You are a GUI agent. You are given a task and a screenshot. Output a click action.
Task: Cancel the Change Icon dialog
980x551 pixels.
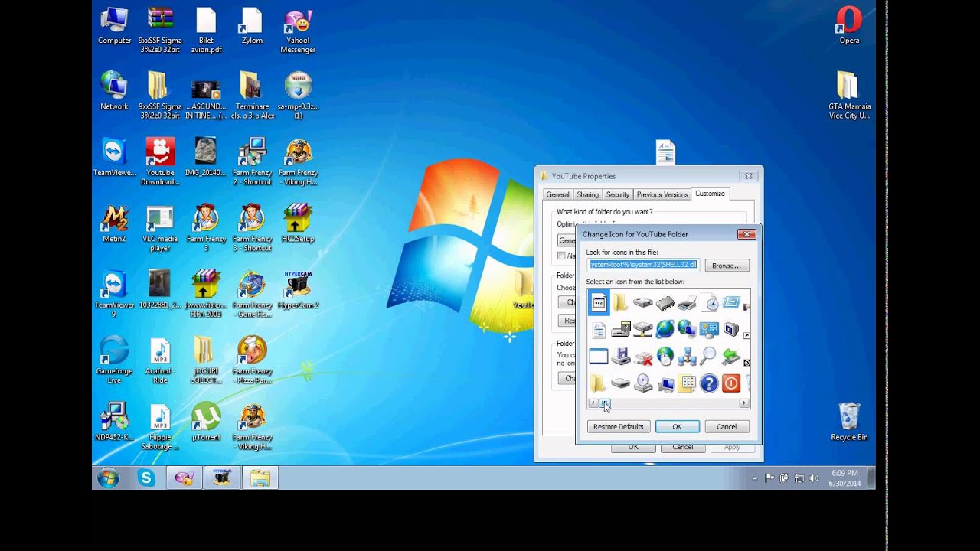(x=726, y=427)
